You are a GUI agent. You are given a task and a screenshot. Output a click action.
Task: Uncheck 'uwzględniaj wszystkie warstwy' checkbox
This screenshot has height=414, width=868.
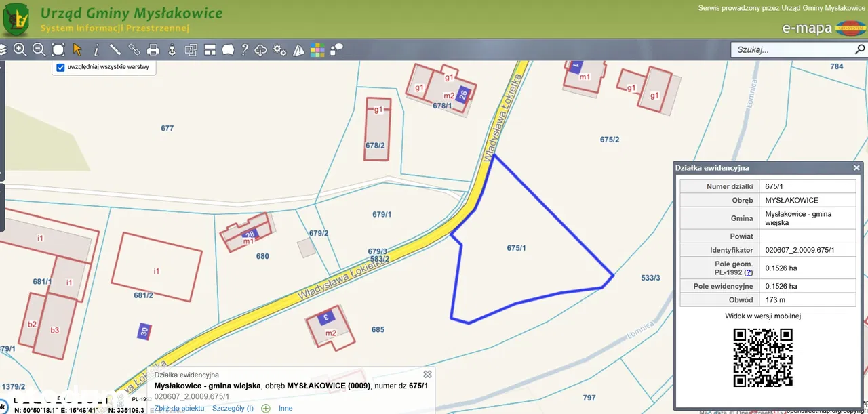[x=60, y=68]
